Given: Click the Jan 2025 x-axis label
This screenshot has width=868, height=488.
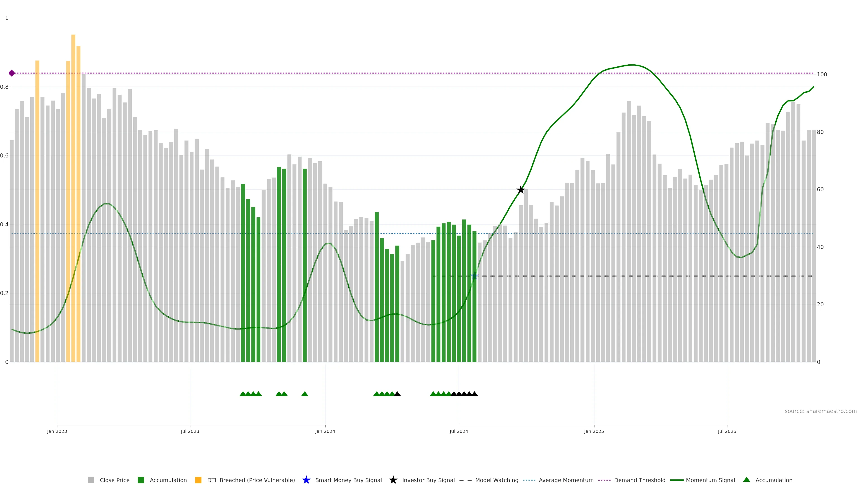Looking at the screenshot, I should [x=594, y=432].
